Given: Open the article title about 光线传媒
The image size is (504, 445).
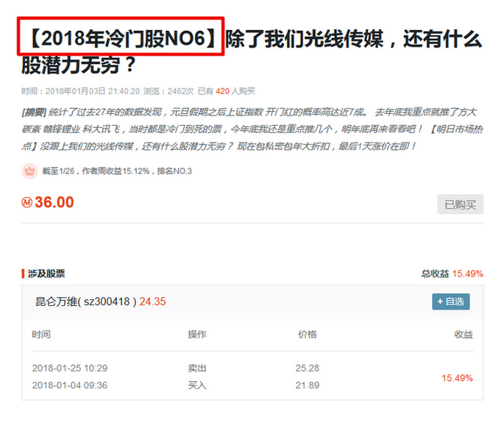Looking at the screenshot, I should click(252, 51).
